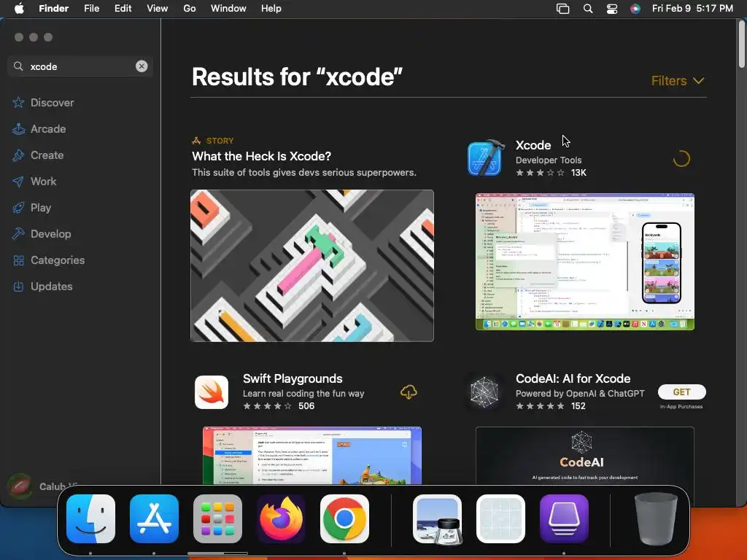The image size is (747, 560).
Task: Open Finder from the Dock
Action: click(90, 518)
